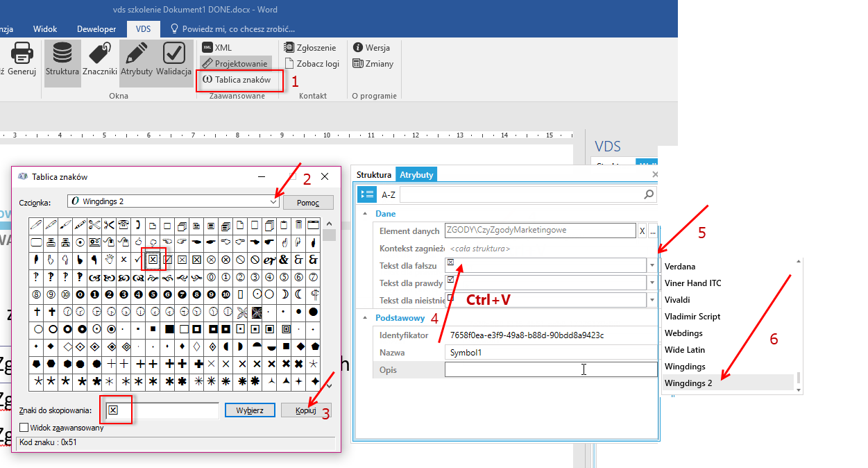This screenshot has height=468, width=868.
Task: Open the Widok ribbon tab
Action: (x=45, y=29)
